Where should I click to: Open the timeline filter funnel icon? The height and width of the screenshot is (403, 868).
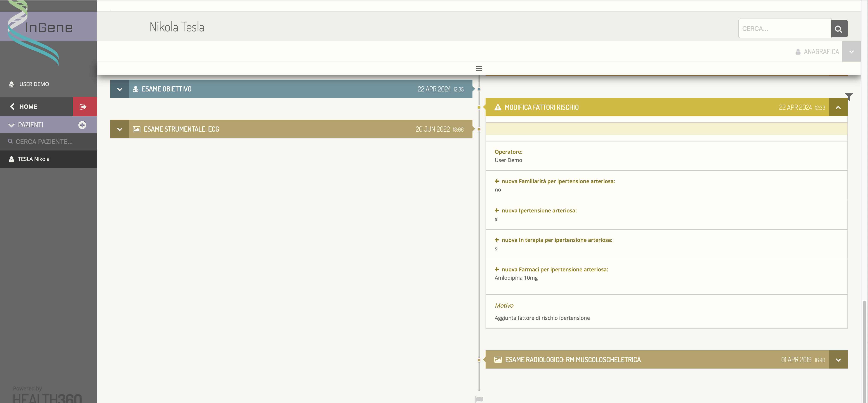point(849,97)
